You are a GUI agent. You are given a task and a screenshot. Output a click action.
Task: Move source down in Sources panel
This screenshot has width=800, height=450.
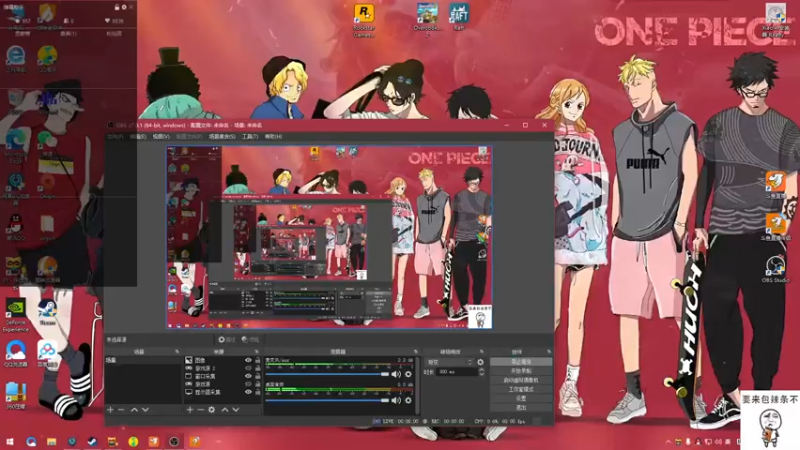[236, 410]
